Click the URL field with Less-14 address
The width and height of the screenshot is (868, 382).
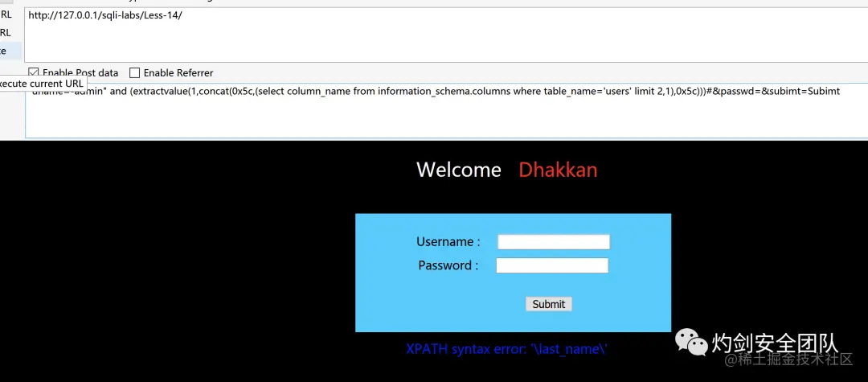coord(446,35)
